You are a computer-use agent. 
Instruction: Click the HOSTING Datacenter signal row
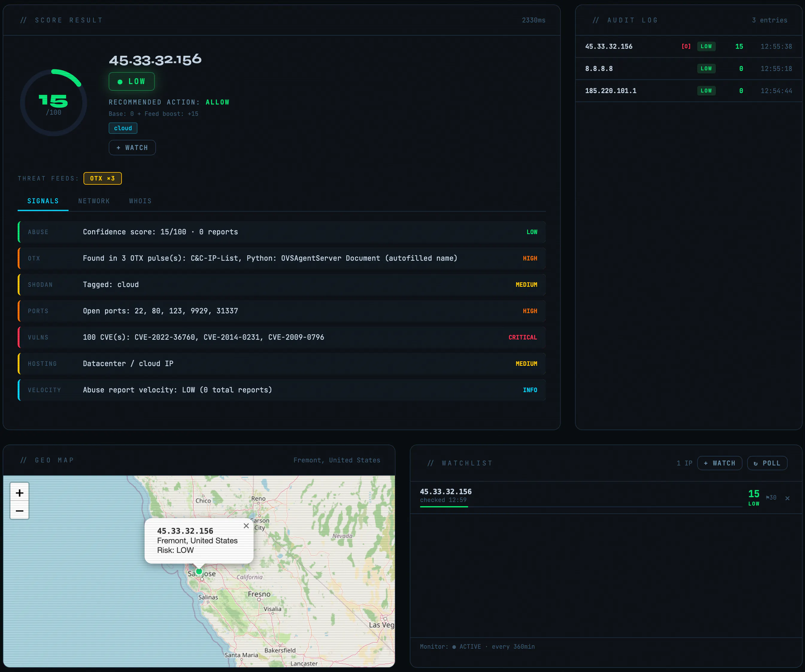(x=282, y=363)
